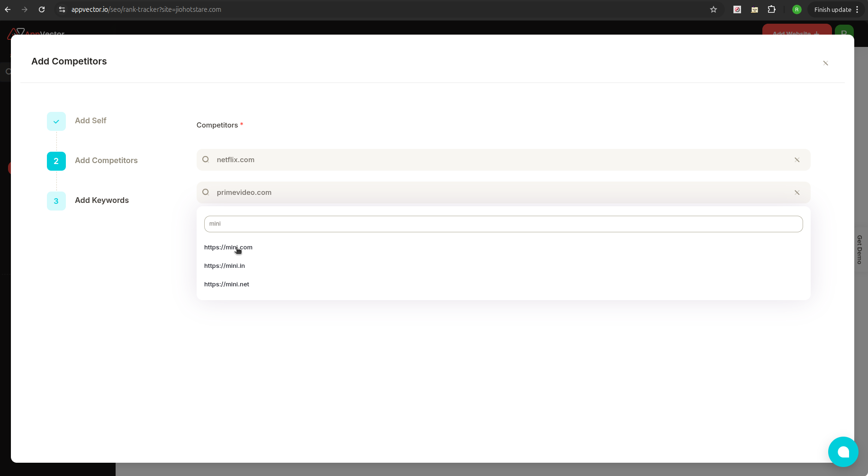This screenshot has width=868, height=476.
Task: Open the browser extensions puzzle icon
Action: [x=772, y=9]
